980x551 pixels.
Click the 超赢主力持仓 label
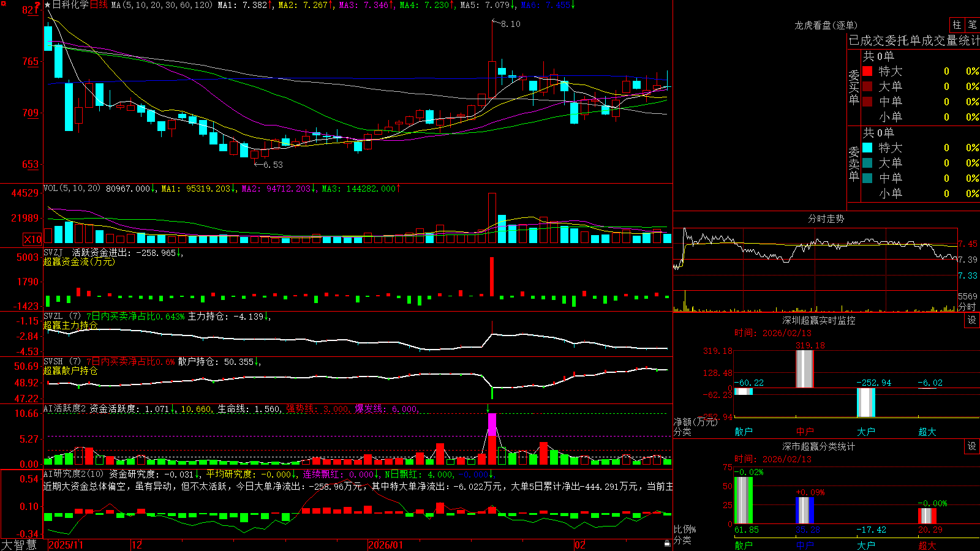(x=70, y=325)
